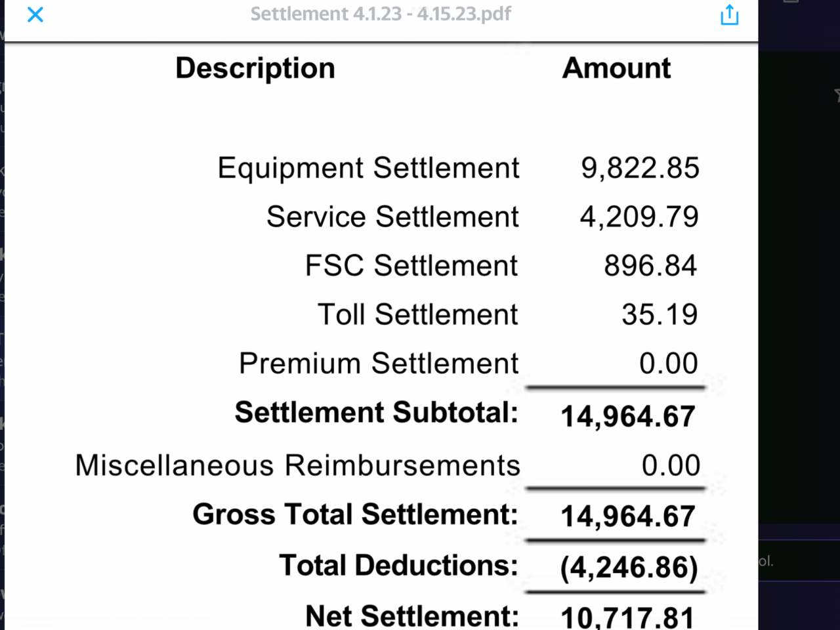Open the share menu icon

(x=729, y=14)
